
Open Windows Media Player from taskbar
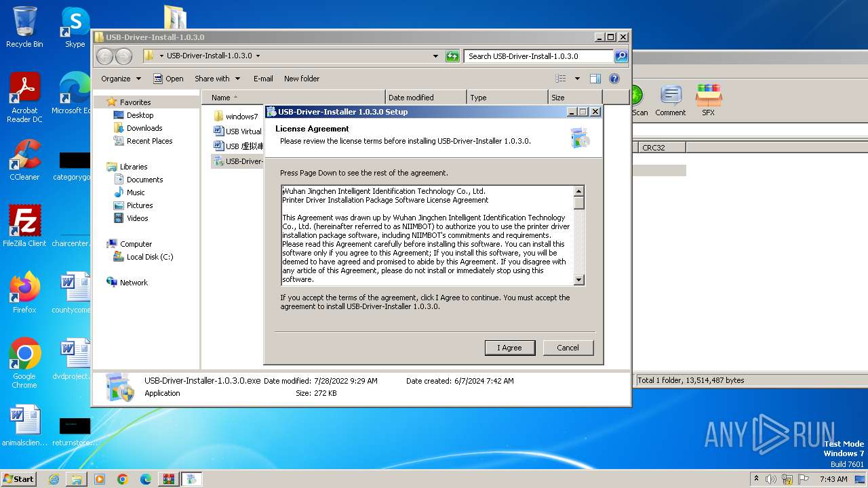100,479
